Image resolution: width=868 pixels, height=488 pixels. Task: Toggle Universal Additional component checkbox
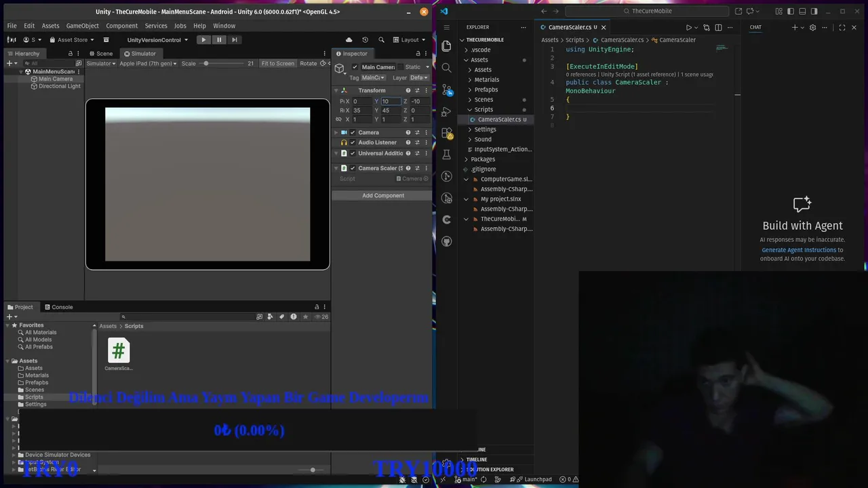pos(353,153)
